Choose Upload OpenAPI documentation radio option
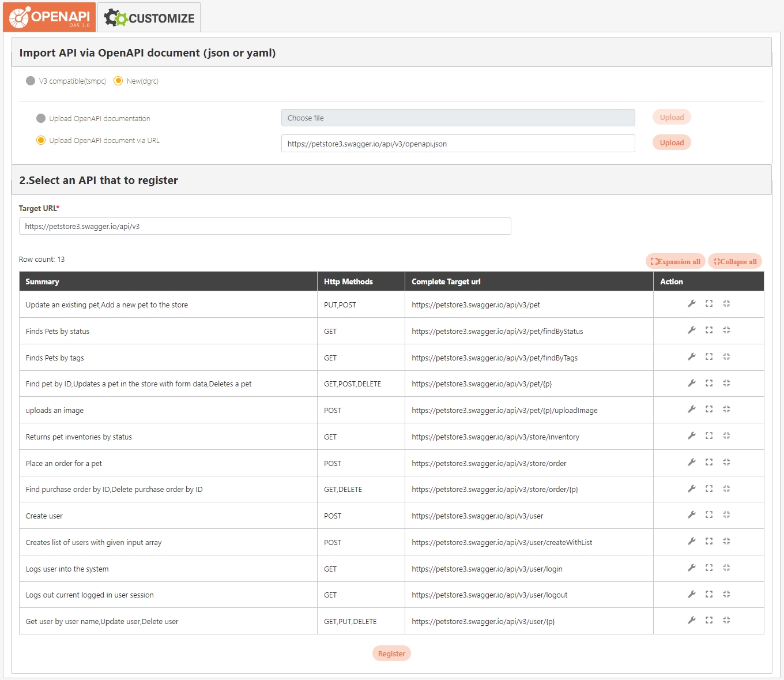784x680 pixels. [41, 118]
